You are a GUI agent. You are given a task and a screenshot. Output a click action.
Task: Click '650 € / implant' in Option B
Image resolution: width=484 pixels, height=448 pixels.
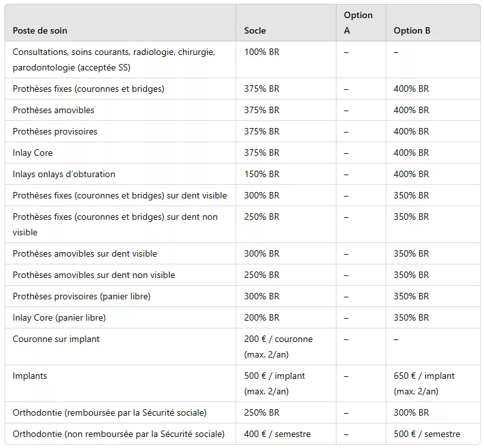point(424,376)
